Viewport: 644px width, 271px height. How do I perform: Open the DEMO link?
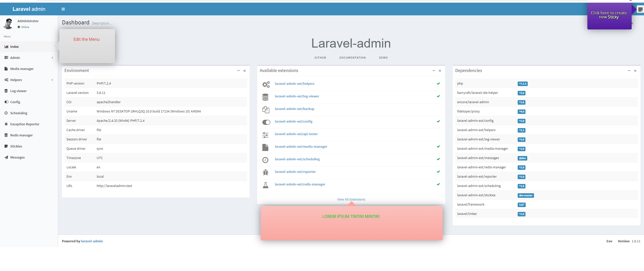coord(383,58)
